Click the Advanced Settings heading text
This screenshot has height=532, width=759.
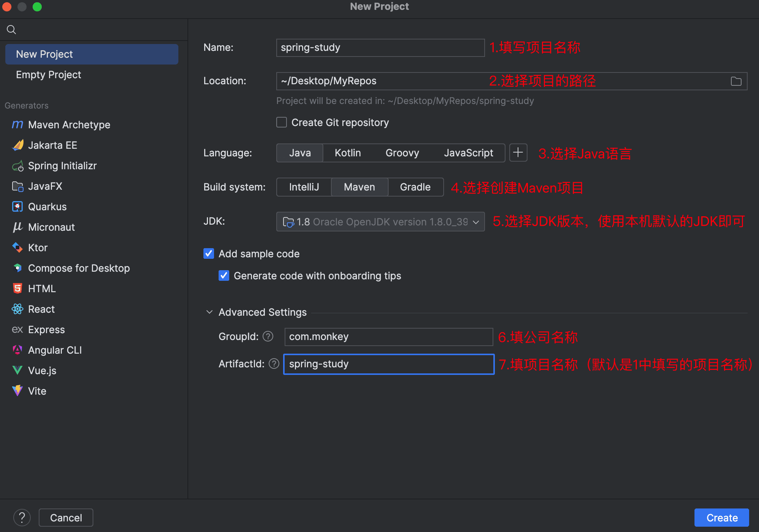(263, 312)
